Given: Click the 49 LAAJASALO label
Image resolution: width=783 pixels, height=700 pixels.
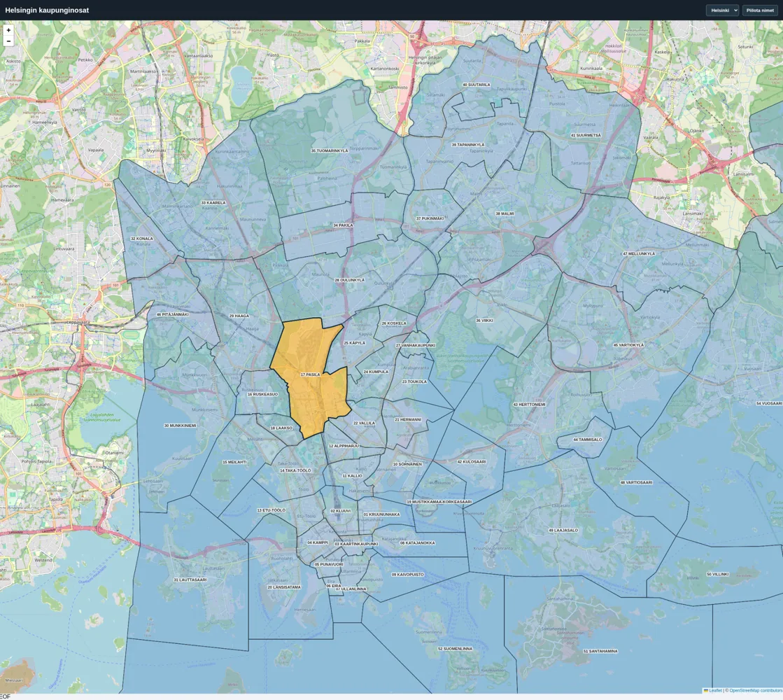Looking at the screenshot, I should tap(563, 530).
